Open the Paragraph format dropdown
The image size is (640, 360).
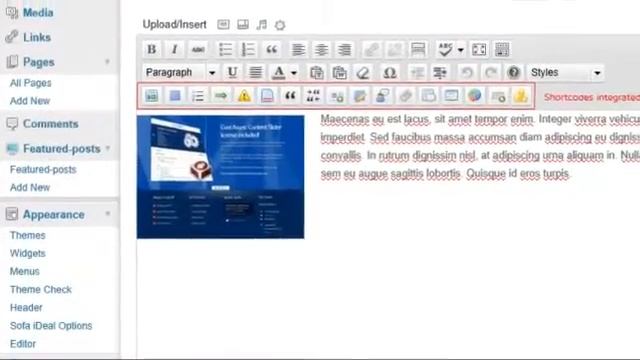pos(180,72)
